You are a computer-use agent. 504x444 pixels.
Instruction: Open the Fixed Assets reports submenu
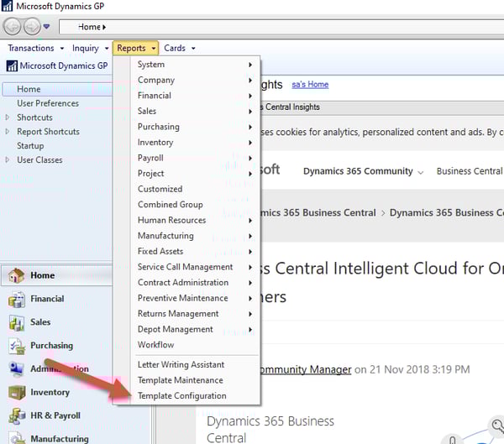click(x=195, y=251)
